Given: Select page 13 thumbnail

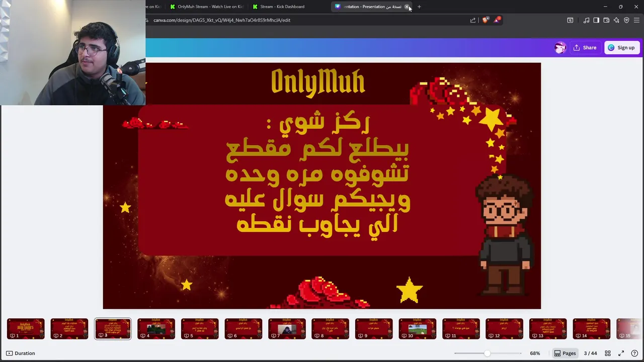Looking at the screenshot, I should 548,329.
